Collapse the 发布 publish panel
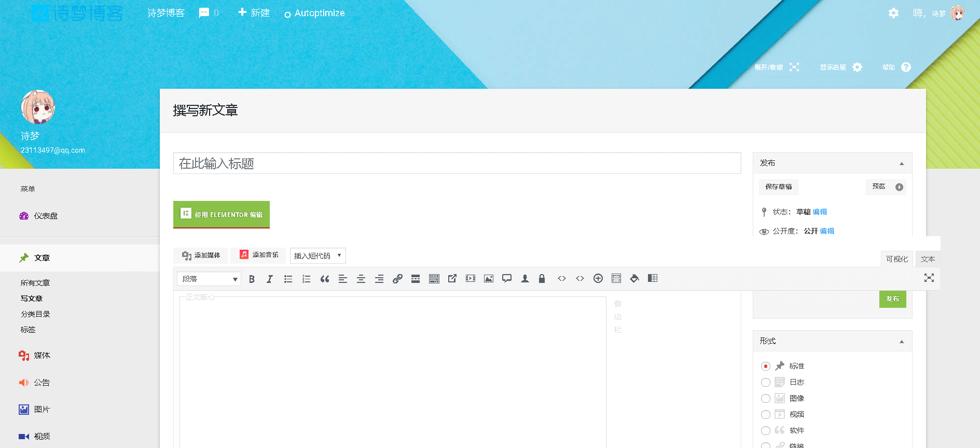The image size is (980, 448). (x=902, y=164)
